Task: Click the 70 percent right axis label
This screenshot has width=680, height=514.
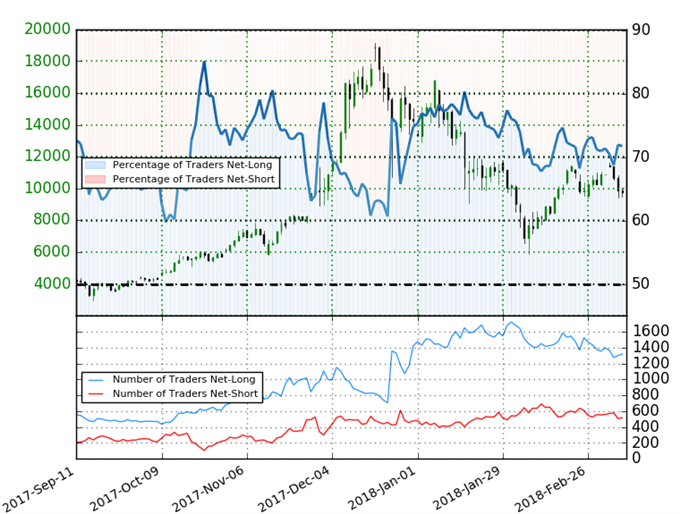Action: (x=641, y=157)
